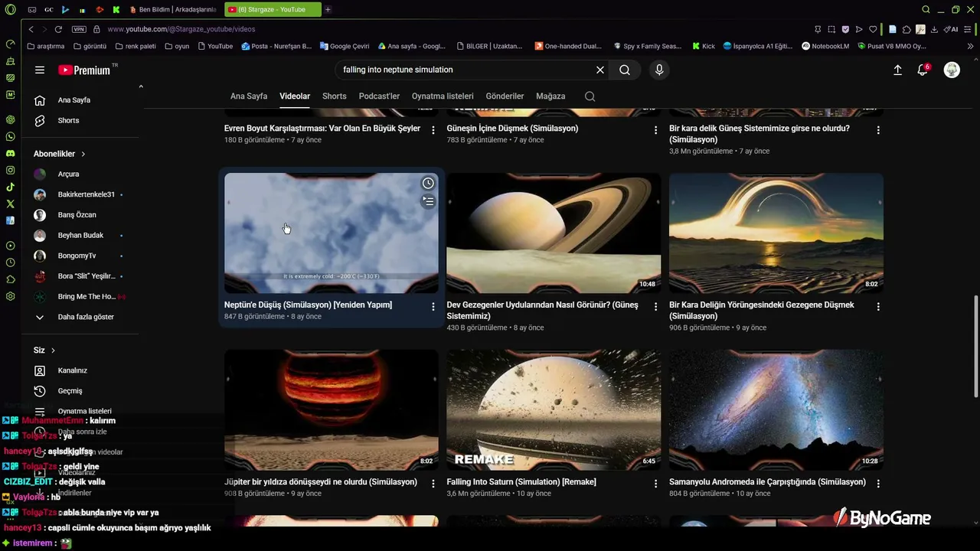
Task: Show hidden bookmarks with the double chevron
Action: pyautogui.click(x=971, y=46)
